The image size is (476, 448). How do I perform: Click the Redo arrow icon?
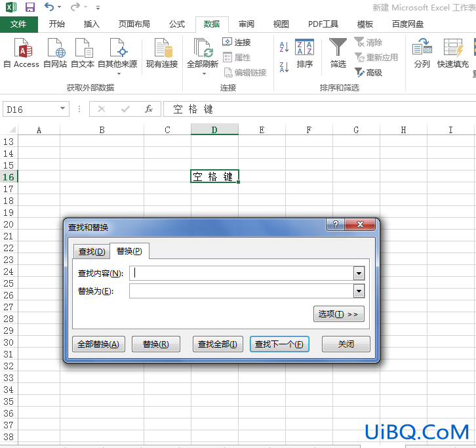pyautogui.click(x=75, y=7)
